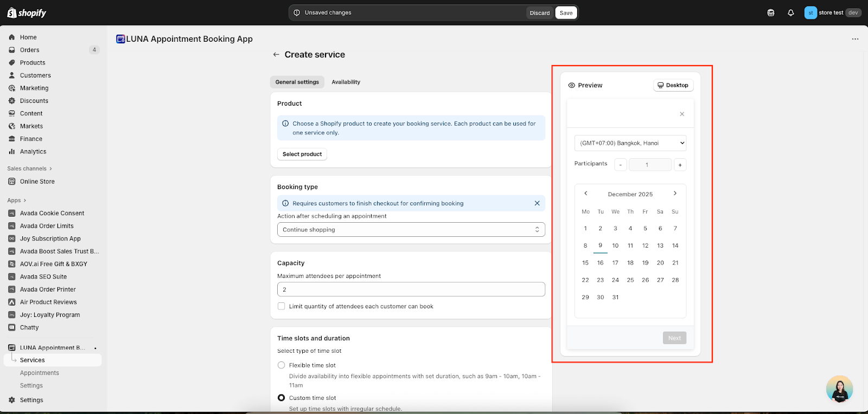
Task: Select the Custom time slot option
Action: 282,398
